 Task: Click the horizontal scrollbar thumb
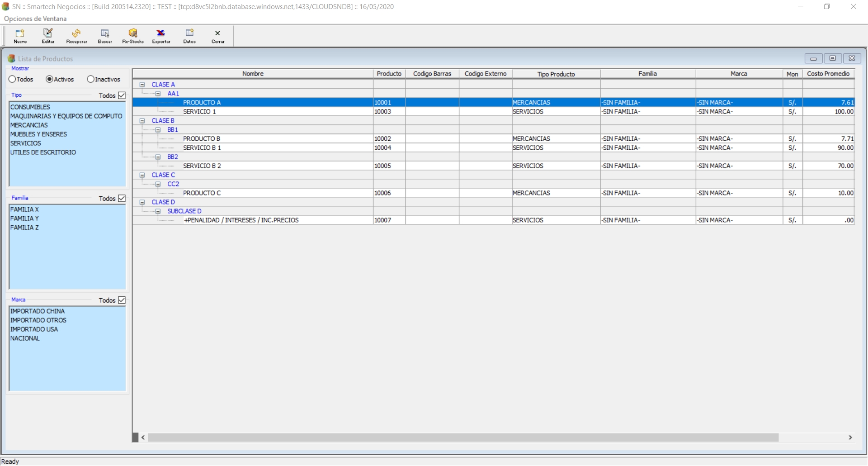463,437
